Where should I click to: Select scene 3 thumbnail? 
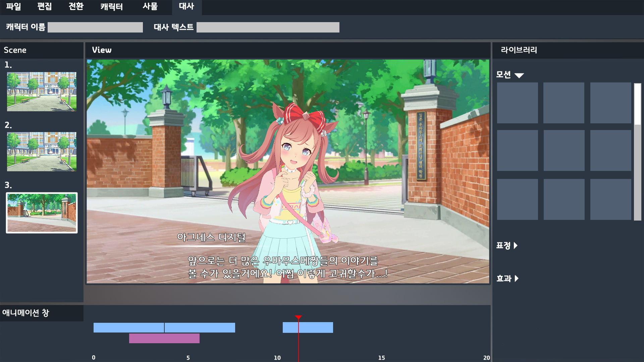pos(42,213)
